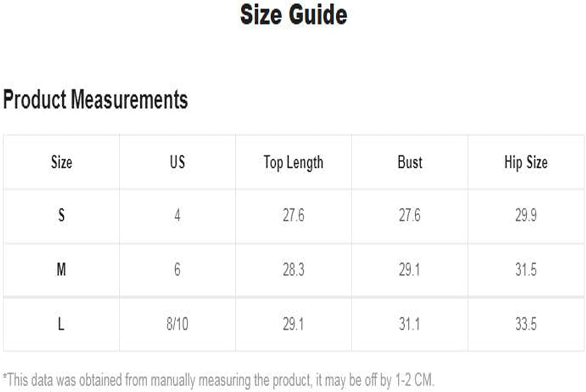Screen dimensions: 586x392
Task: Select the Size column header
Action: (x=61, y=162)
